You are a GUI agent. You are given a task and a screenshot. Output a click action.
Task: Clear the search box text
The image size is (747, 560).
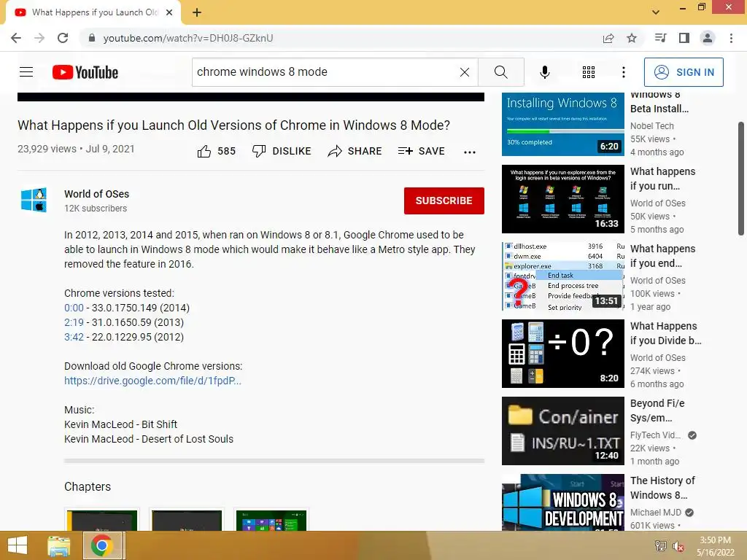click(465, 72)
